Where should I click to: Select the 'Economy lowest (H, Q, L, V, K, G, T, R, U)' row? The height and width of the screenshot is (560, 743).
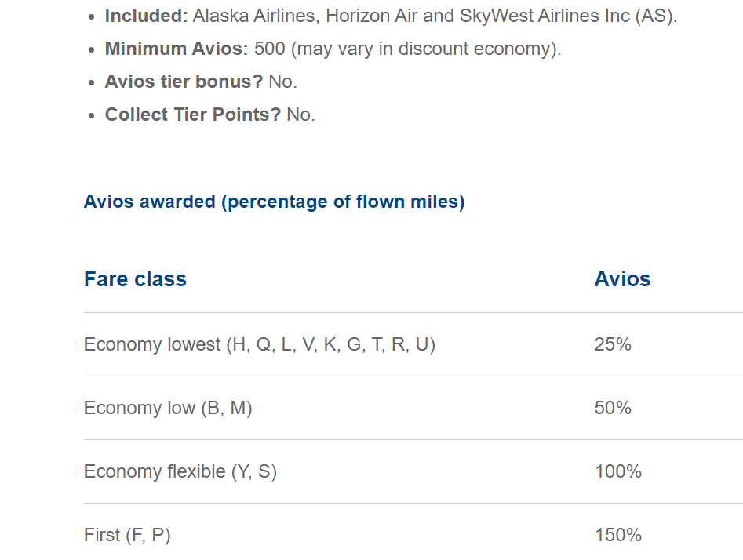413,344
